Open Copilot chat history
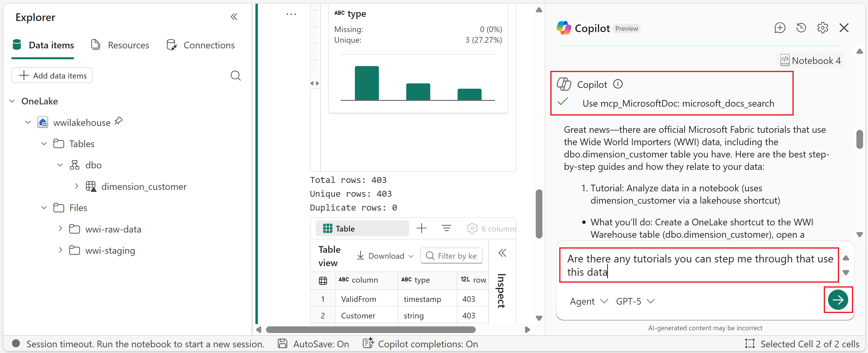 coord(801,28)
